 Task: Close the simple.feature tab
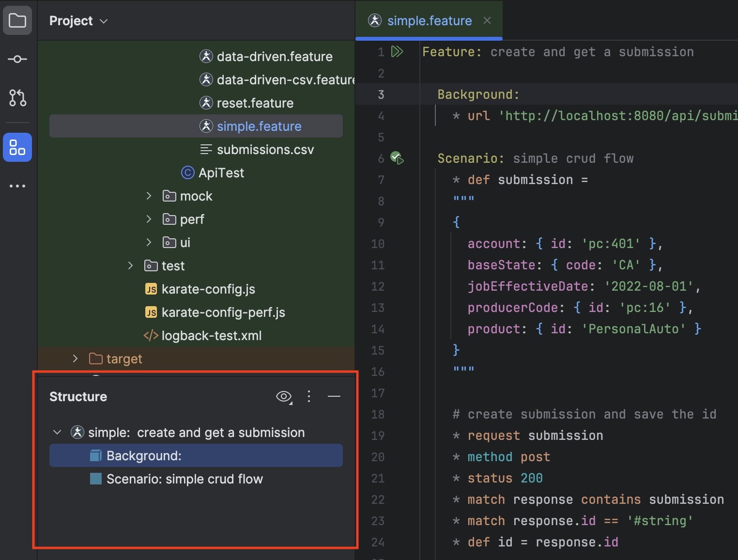point(487,20)
